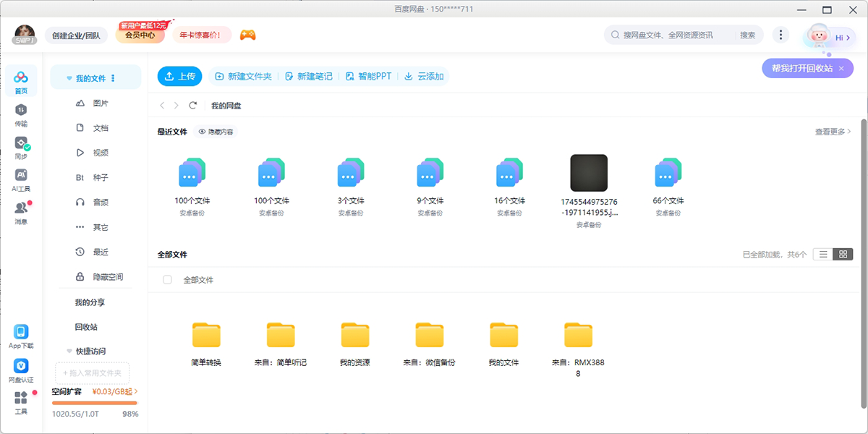Select 其它 category in sidebar

click(96, 227)
